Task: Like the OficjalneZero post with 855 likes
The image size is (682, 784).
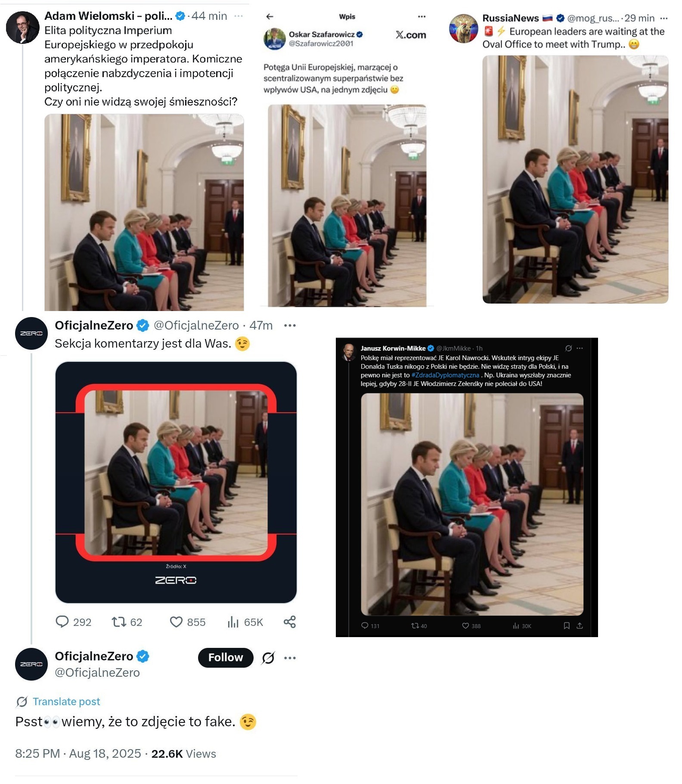Action: pos(177,622)
